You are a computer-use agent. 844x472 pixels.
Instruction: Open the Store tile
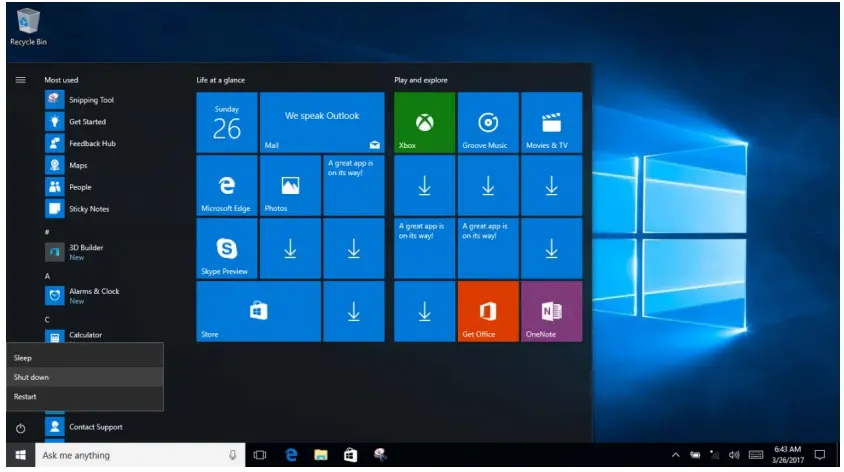click(x=258, y=311)
